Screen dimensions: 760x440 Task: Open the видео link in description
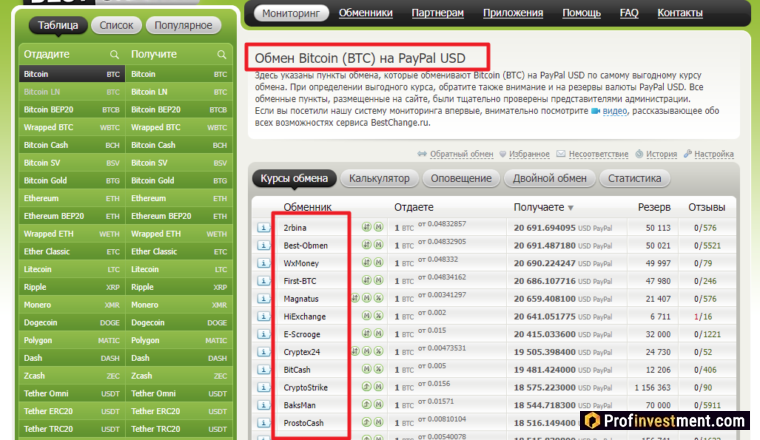tap(615, 111)
